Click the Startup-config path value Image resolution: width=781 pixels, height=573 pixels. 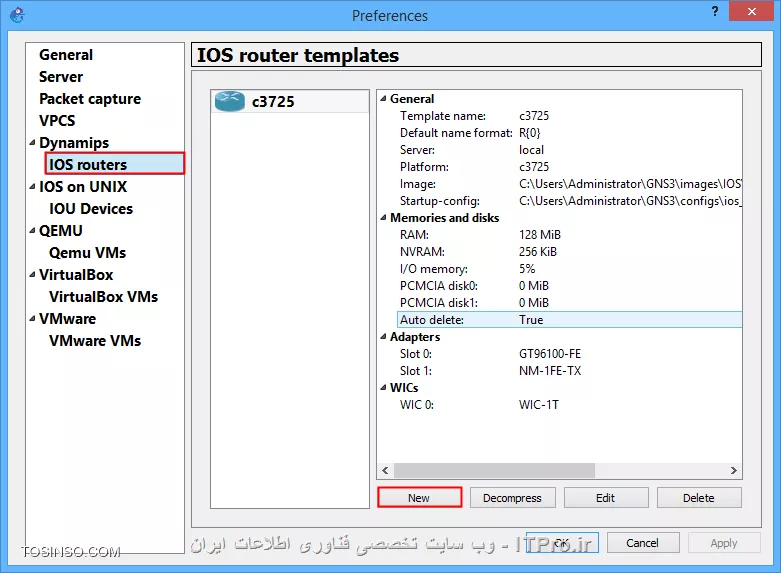coord(630,200)
